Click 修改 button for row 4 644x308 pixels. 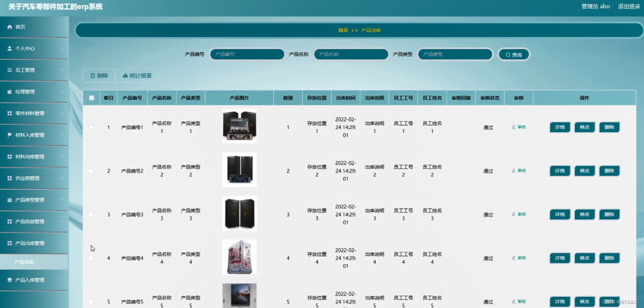pos(585,259)
